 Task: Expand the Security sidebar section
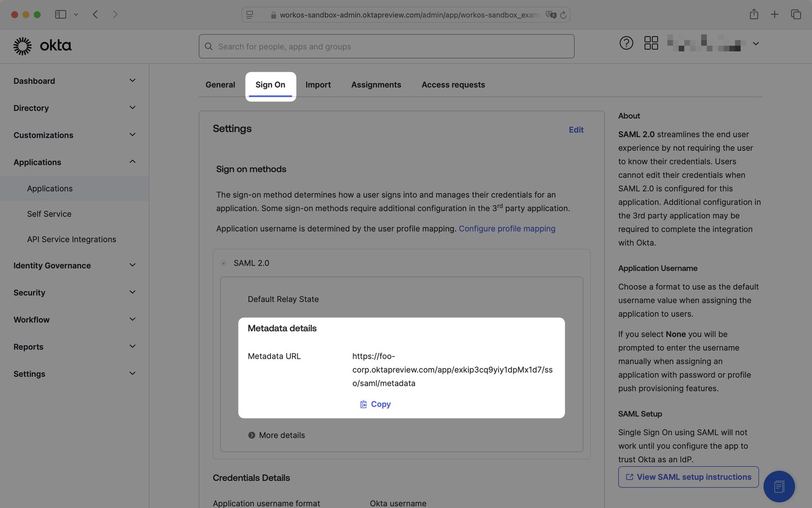(132, 292)
